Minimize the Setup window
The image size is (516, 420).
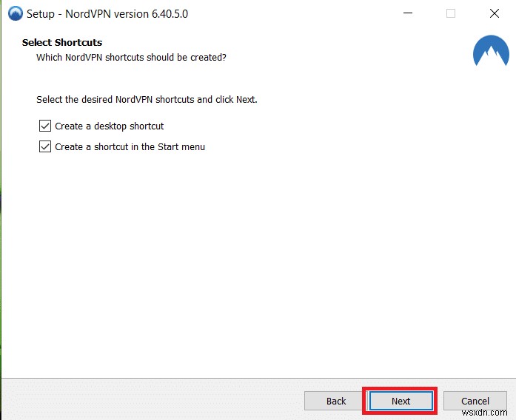(408, 13)
